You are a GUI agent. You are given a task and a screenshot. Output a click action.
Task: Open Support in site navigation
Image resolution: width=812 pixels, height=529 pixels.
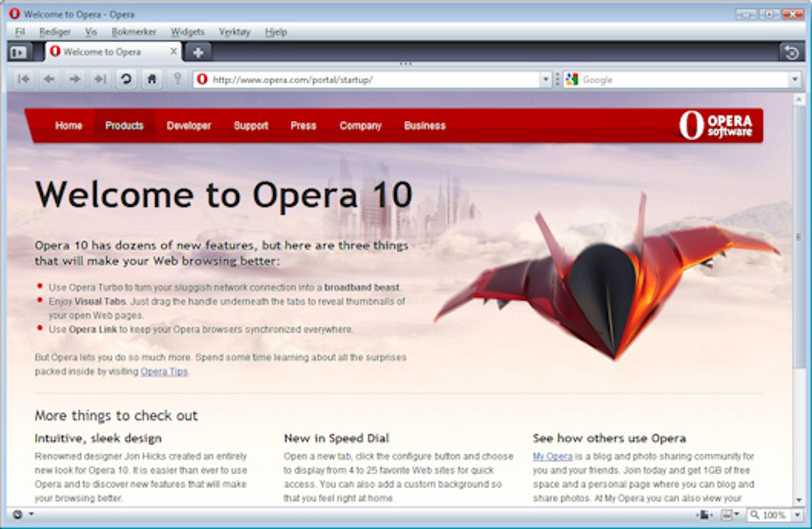(251, 126)
